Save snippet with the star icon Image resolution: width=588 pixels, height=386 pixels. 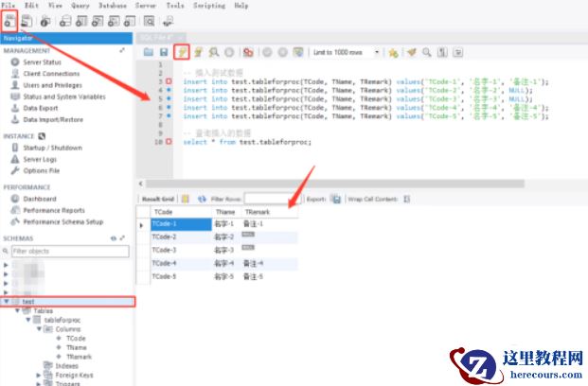click(393, 52)
